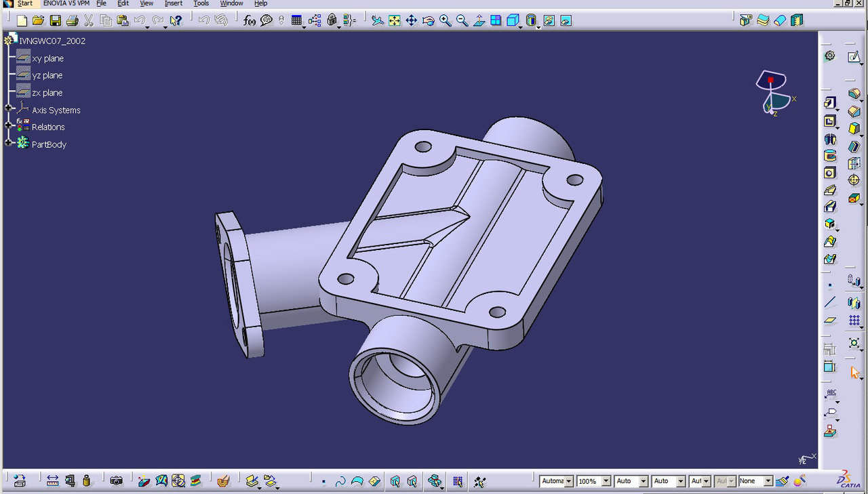
Task: Open the Help menu
Action: point(260,3)
